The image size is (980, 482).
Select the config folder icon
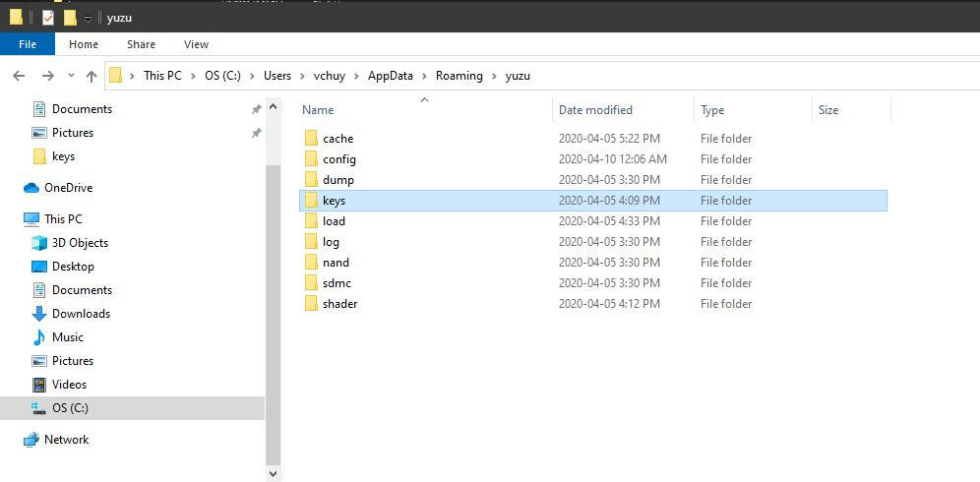click(311, 158)
